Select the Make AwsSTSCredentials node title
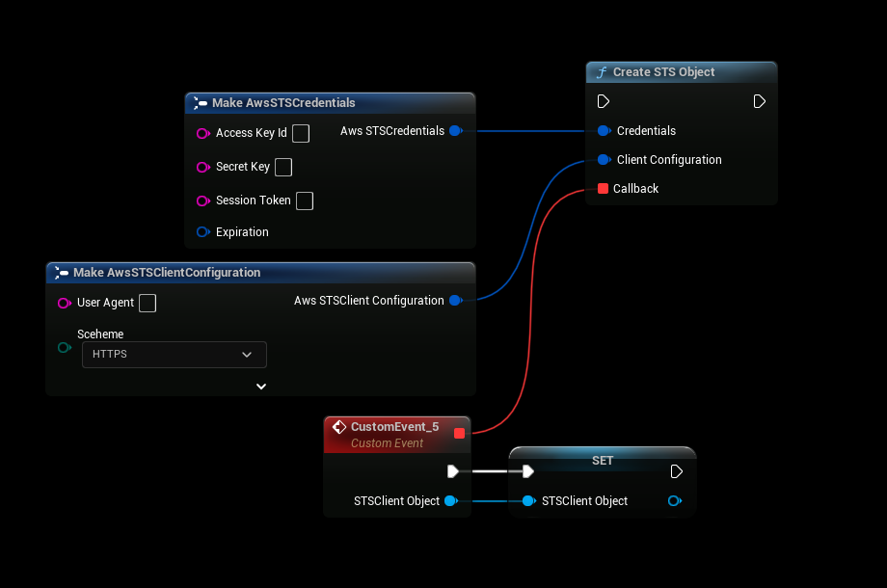Image resolution: width=887 pixels, height=588 pixels. point(283,103)
